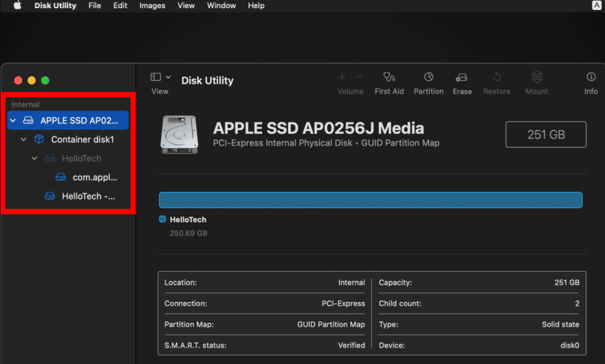Open the Info toolbar icon
605x364 pixels.
[x=590, y=77]
